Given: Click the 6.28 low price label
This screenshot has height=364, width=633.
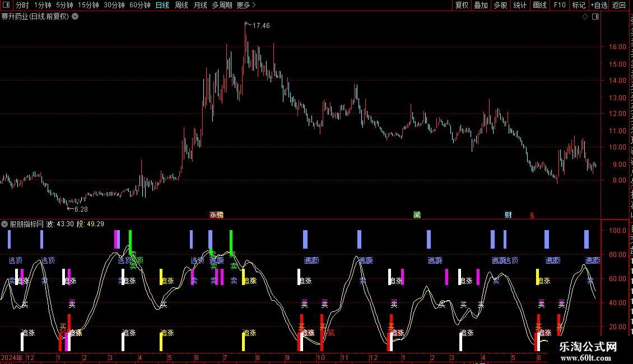Looking at the screenshot, I should 81,209.
